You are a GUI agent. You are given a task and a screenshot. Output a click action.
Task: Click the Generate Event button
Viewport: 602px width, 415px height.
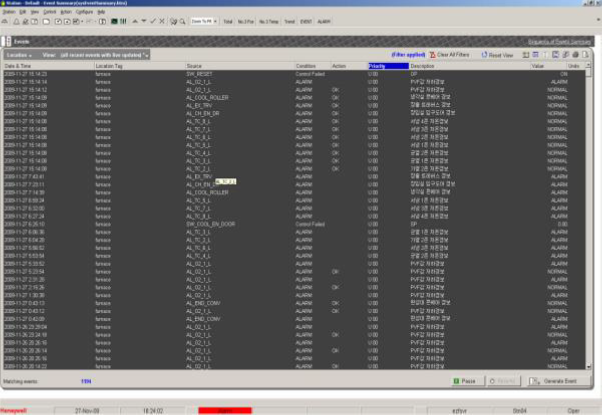(558, 381)
